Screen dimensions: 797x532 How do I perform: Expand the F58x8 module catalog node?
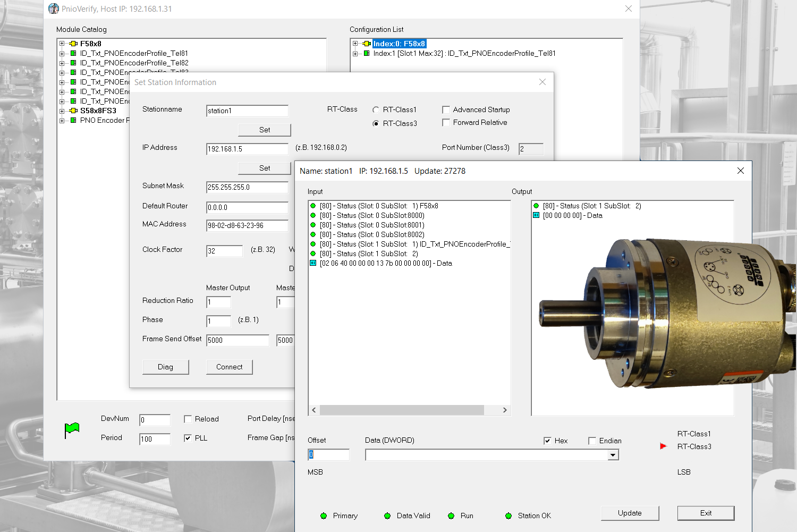[62, 44]
